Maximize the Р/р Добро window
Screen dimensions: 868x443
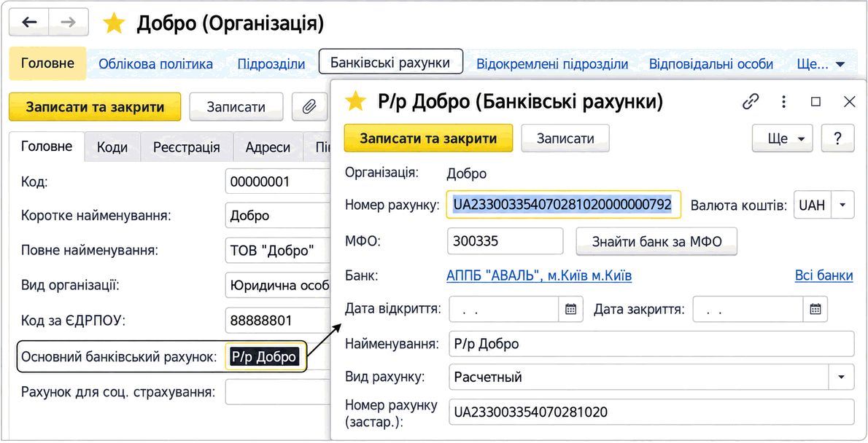815,101
